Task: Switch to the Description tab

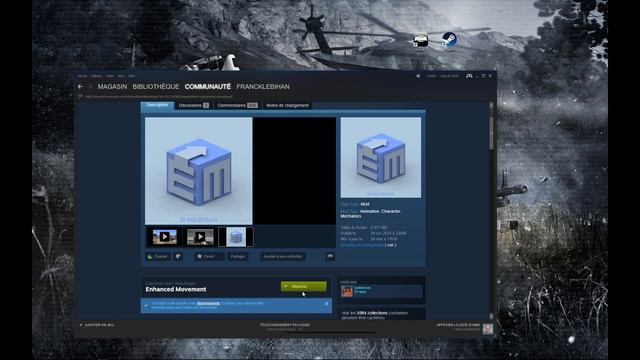Action: point(158,105)
